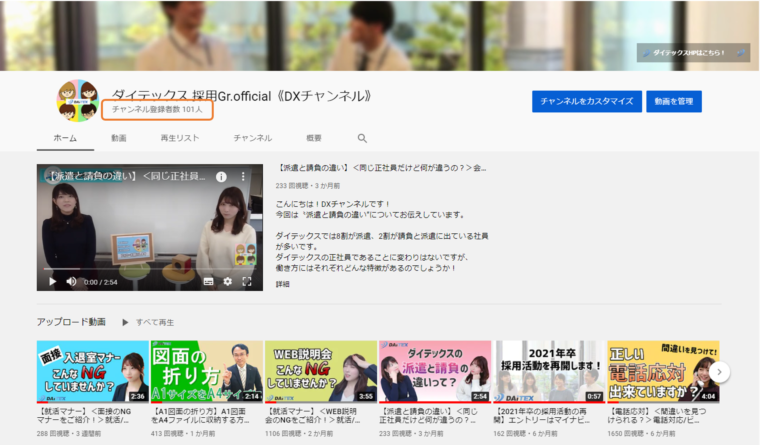
Task: Click the アップロード動画 section heading
Action: (x=71, y=322)
